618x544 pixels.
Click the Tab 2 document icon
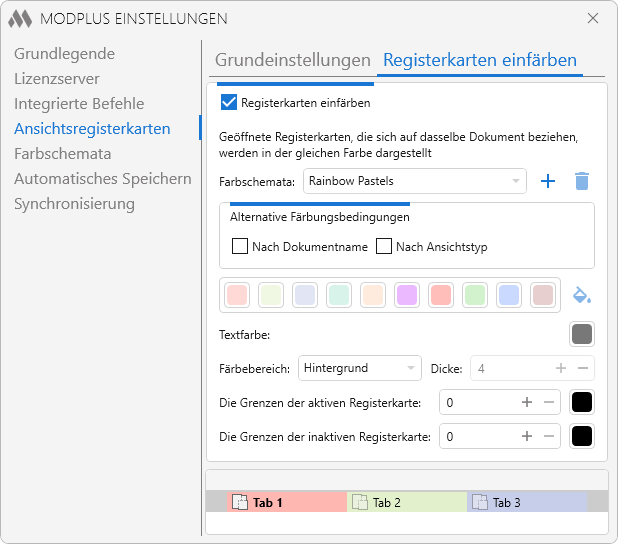[359, 502]
